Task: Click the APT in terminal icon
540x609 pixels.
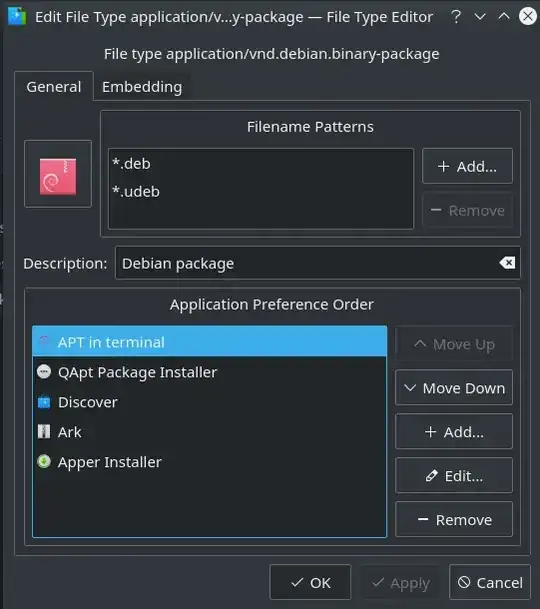Action: tap(44, 341)
